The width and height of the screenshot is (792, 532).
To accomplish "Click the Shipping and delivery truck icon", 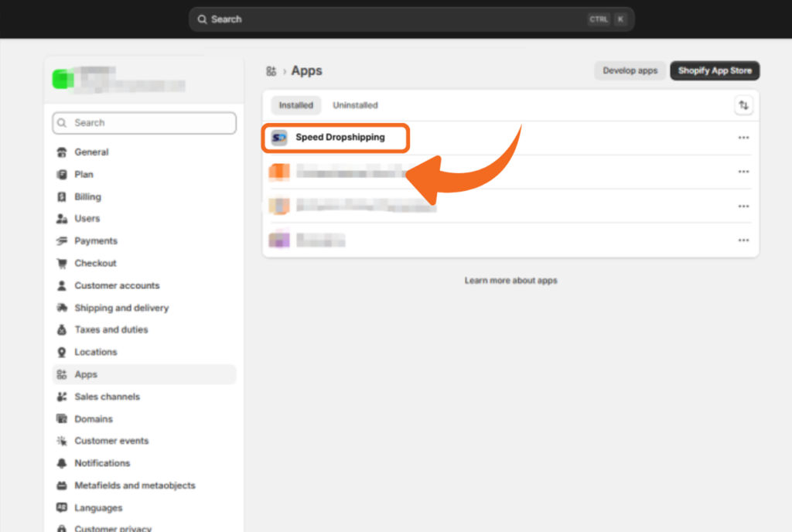I will tap(62, 308).
